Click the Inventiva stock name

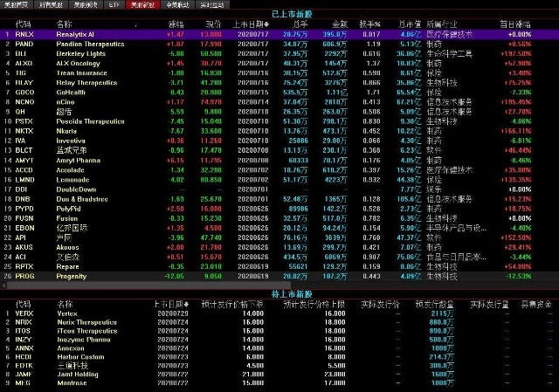pyautogui.click(x=71, y=141)
